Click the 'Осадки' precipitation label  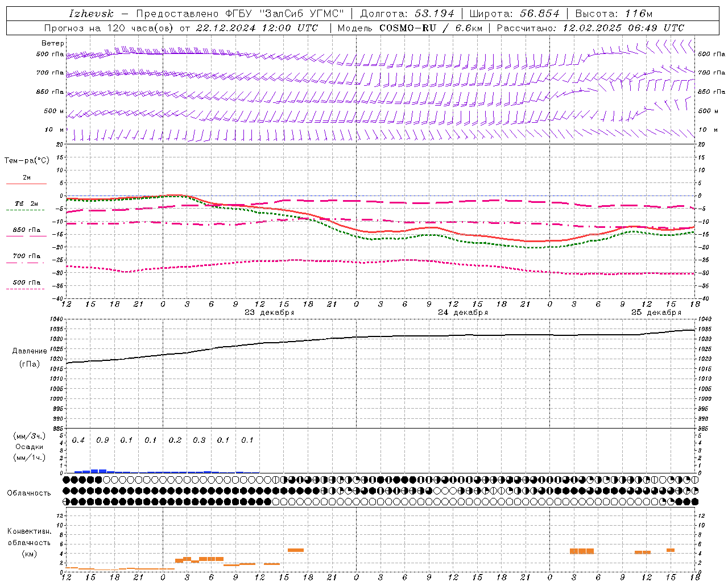29,447
